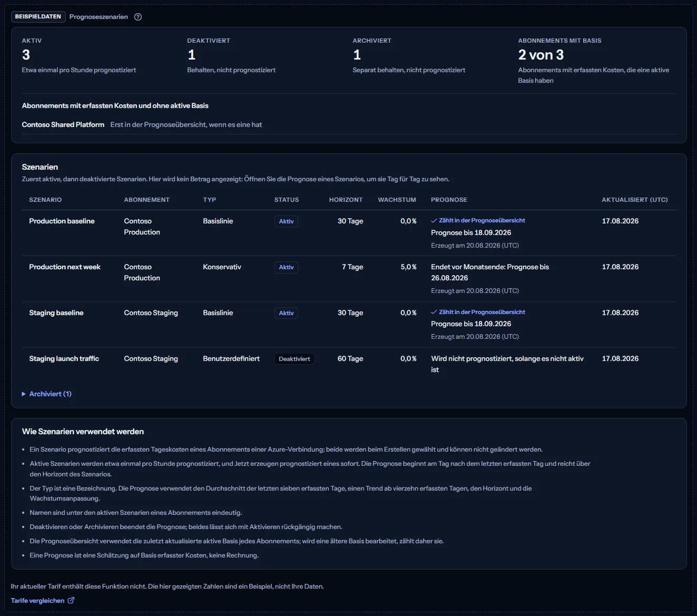
Task: Click the "7 Tage" horizon cell
Action: [352, 267]
